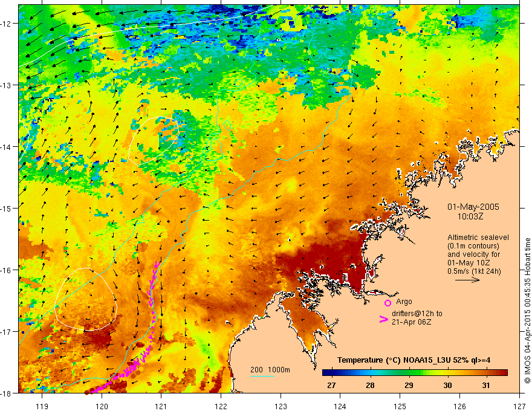
Task: Click the magenta Argo circle legend symbol
Action: coord(388,303)
